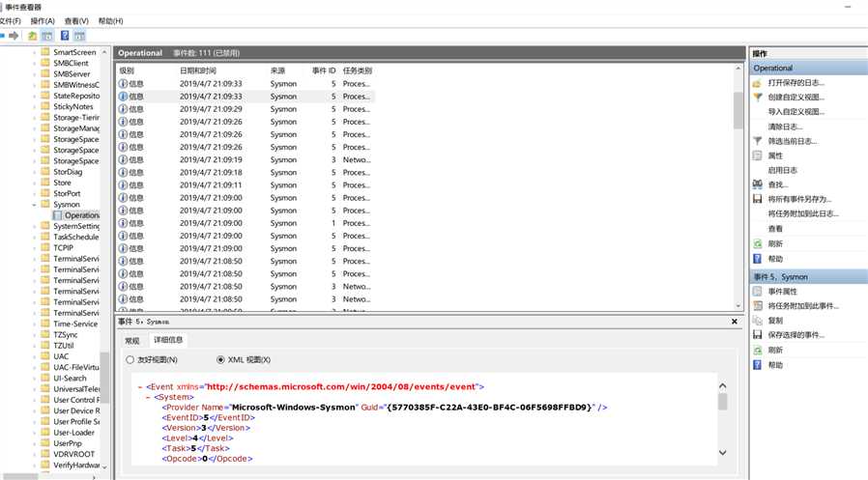This screenshot has height=480, width=868.
Task: Open the 文件(F) menu
Action: click(x=10, y=21)
